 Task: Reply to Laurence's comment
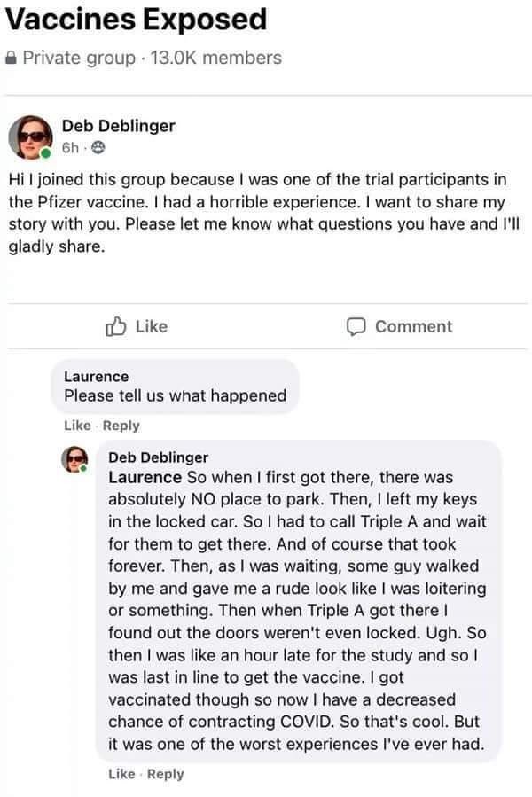121,426
